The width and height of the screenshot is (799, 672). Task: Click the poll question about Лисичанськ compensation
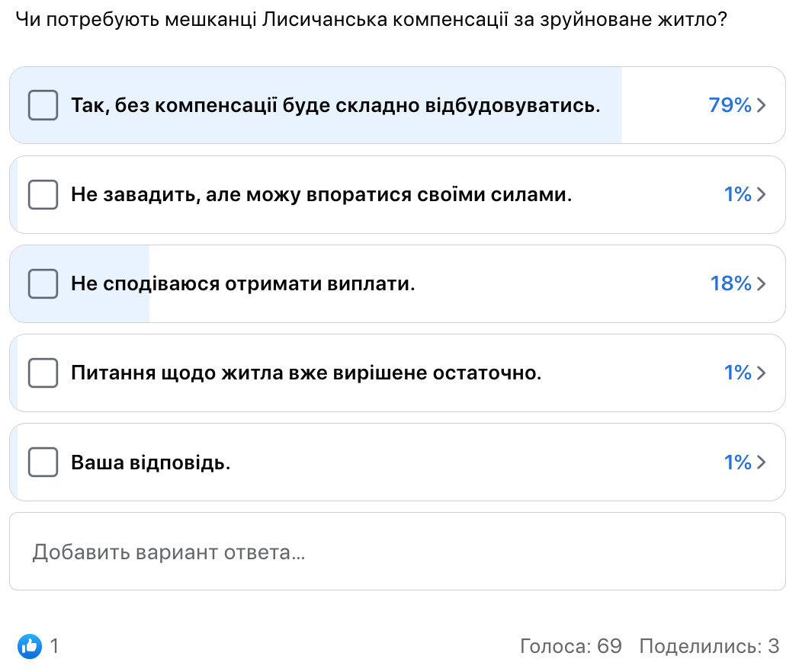tap(371, 20)
